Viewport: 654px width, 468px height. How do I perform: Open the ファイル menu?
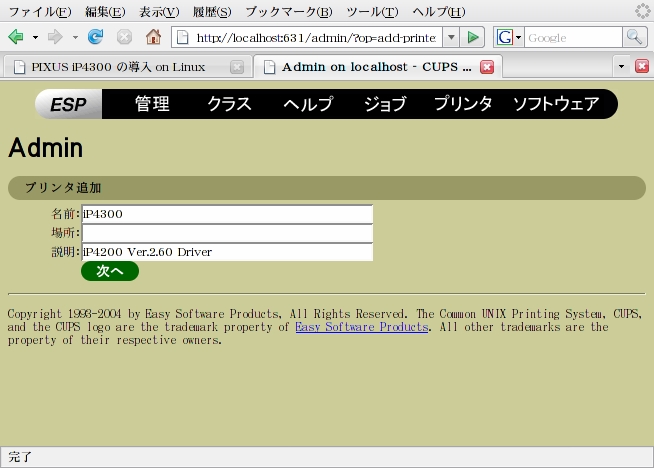(40, 12)
